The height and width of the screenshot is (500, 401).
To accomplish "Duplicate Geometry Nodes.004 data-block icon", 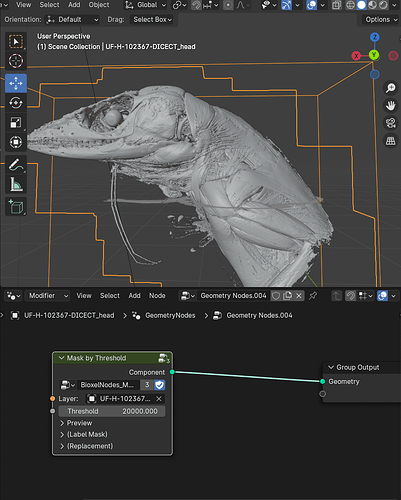I will click(x=287, y=296).
